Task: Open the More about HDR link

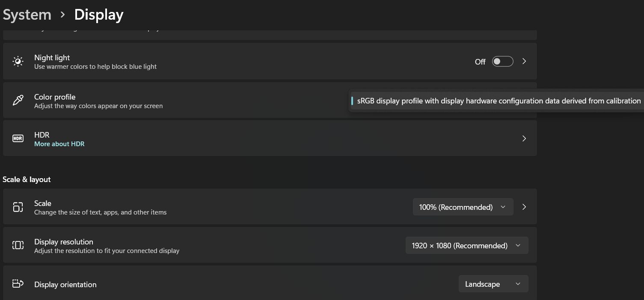Action: (x=59, y=144)
